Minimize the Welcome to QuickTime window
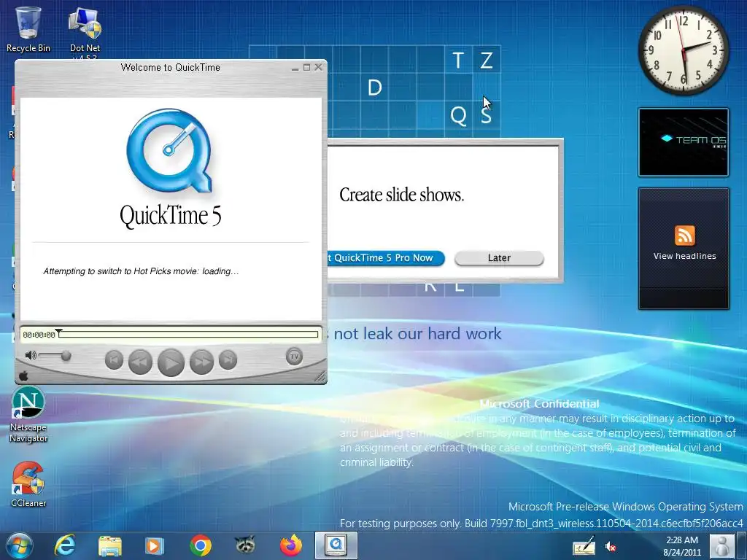Viewport: 747px width, 560px height. (295, 68)
